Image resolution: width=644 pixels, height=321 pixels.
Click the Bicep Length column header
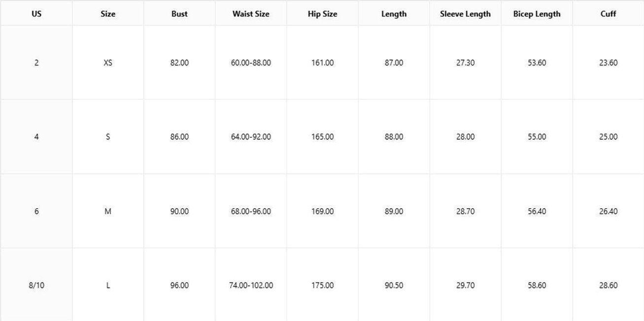537,14
